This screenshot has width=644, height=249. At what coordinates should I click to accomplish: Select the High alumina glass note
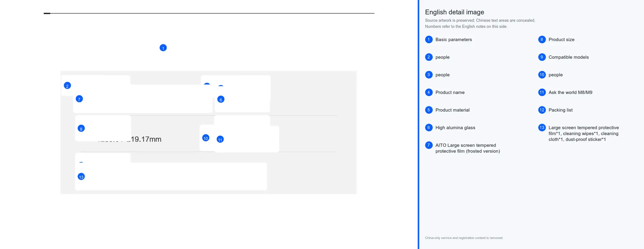pyautogui.click(x=455, y=128)
